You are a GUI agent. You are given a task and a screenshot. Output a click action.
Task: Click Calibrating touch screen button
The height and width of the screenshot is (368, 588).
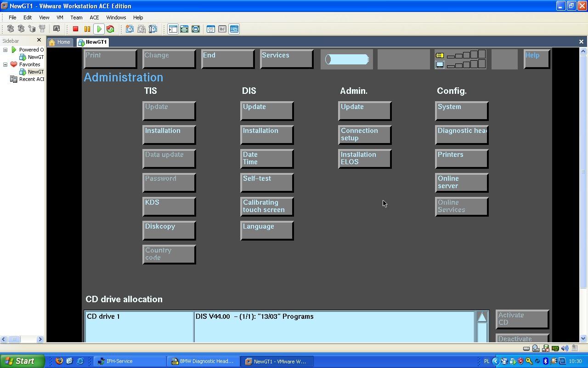(x=267, y=207)
